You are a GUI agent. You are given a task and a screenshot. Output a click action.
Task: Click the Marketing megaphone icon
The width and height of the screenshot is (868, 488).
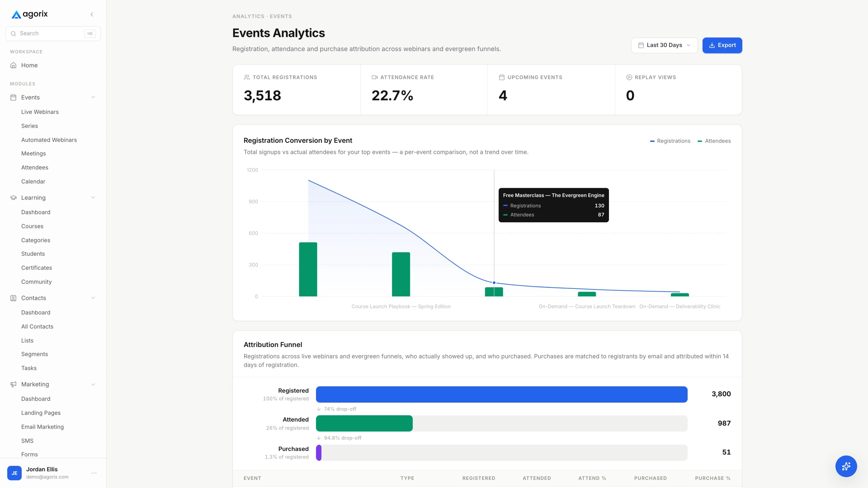click(x=14, y=384)
